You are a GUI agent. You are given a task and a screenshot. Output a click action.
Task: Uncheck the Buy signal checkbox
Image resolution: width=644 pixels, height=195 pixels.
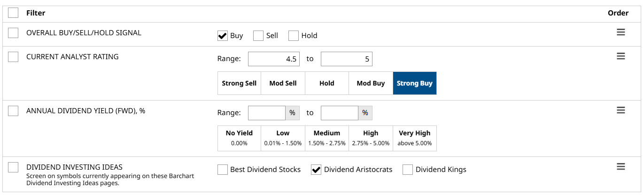pos(223,36)
